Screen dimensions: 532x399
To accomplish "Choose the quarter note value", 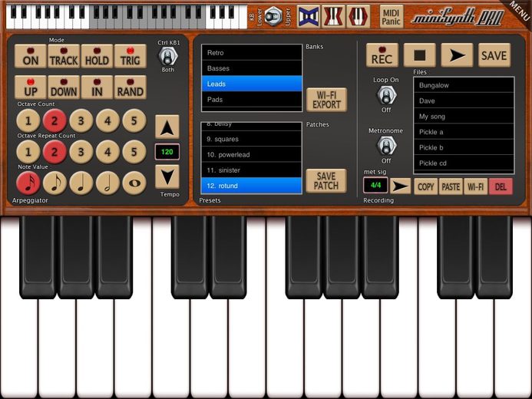I will [81, 183].
